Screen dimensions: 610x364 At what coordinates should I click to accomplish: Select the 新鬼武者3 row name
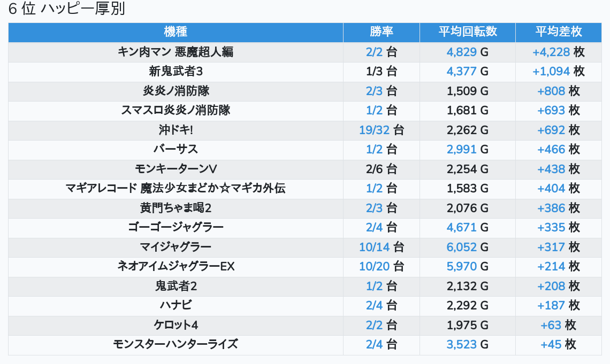(x=176, y=72)
